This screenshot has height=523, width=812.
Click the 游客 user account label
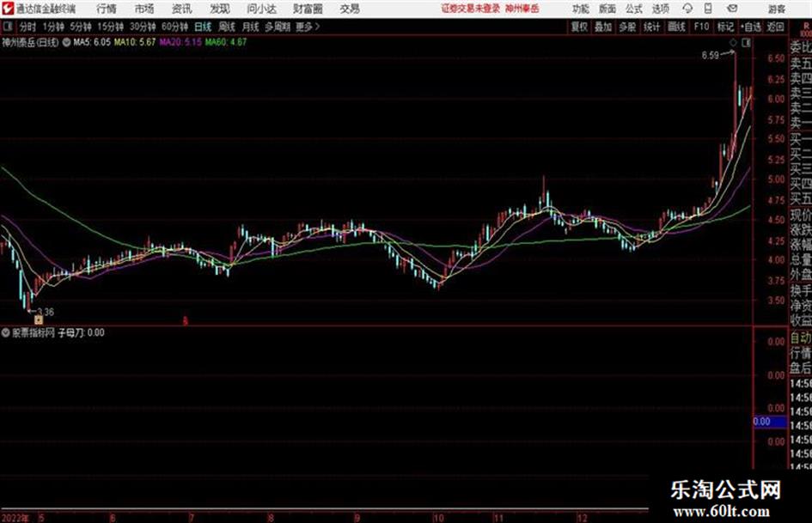pyautogui.click(x=777, y=9)
